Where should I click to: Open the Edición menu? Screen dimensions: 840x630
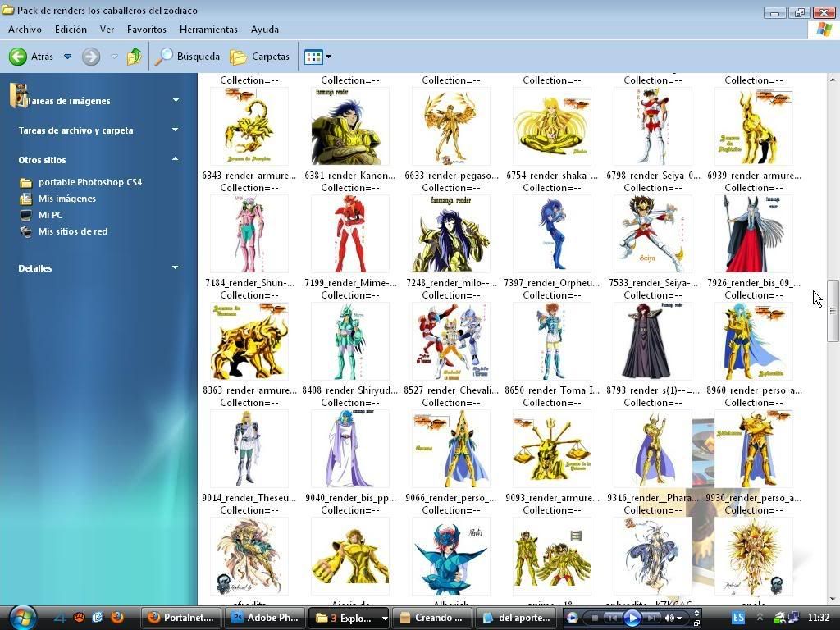[x=71, y=30]
